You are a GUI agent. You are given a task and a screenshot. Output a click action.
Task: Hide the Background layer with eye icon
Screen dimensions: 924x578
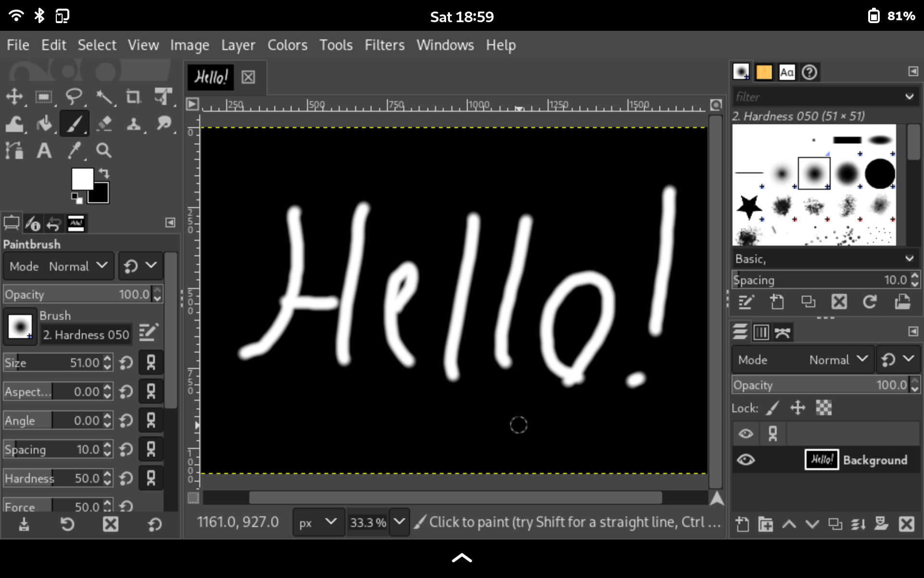pos(745,460)
